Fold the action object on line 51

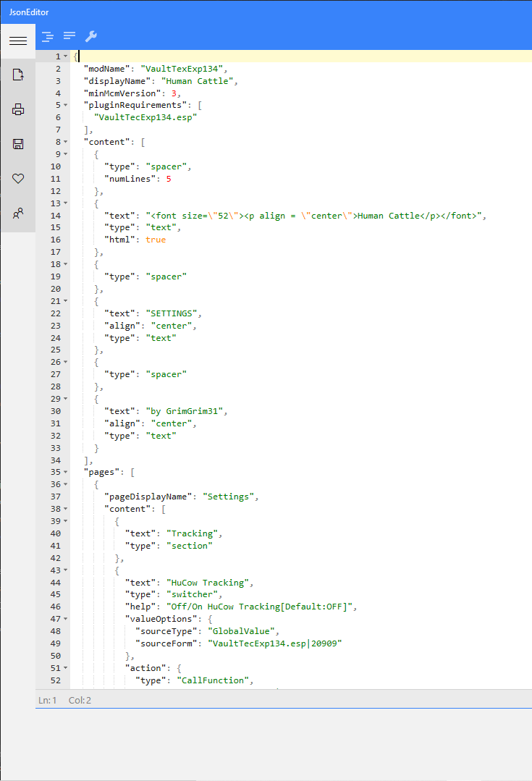coord(66,668)
